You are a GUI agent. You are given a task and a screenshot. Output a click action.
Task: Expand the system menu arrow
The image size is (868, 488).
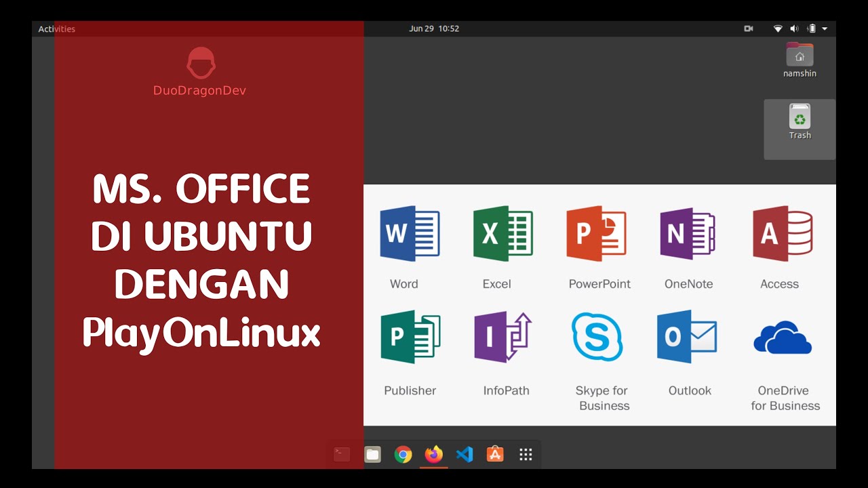point(825,29)
